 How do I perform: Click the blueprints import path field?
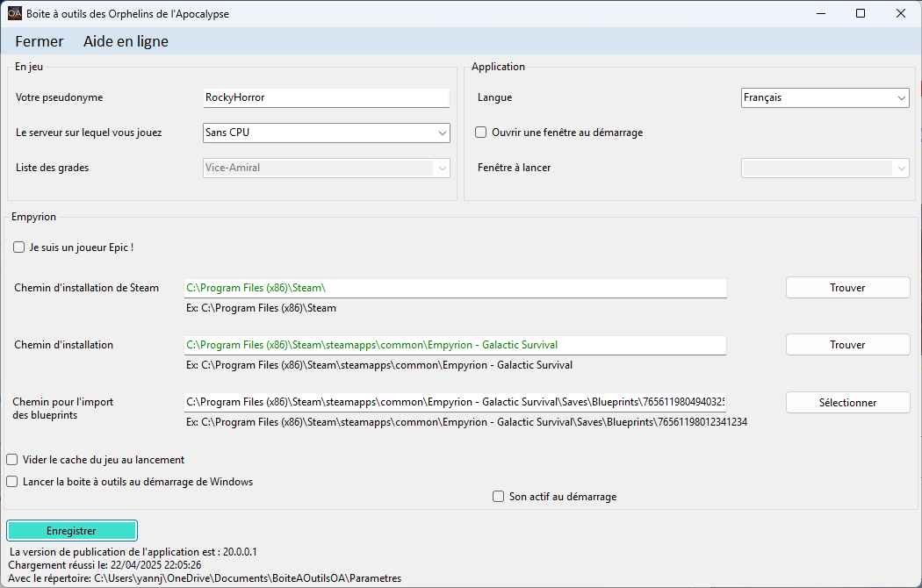tap(455, 403)
